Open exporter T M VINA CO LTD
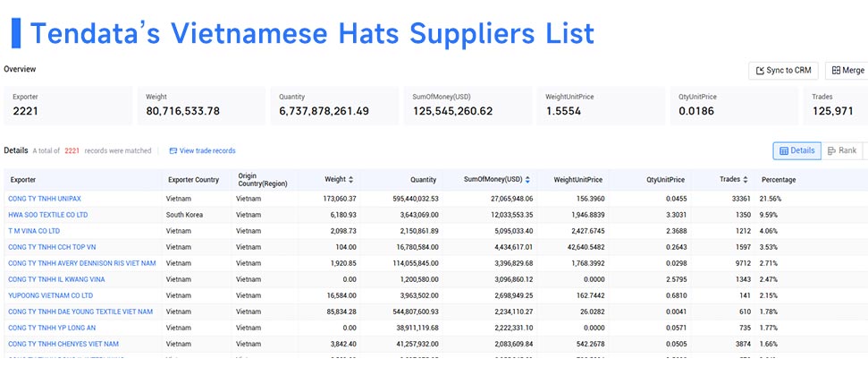Image resolution: width=868 pixels, height=367 pixels. tap(34, 231)
